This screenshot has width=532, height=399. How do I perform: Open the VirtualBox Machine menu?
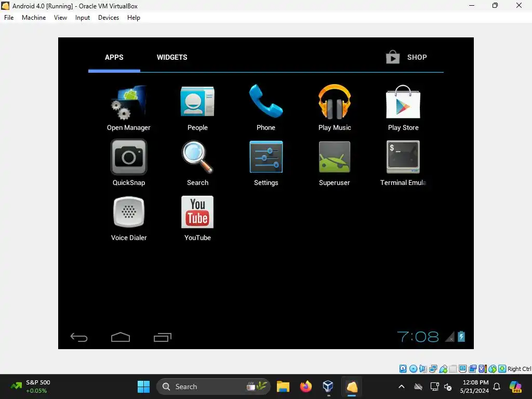tap(34, 18)
